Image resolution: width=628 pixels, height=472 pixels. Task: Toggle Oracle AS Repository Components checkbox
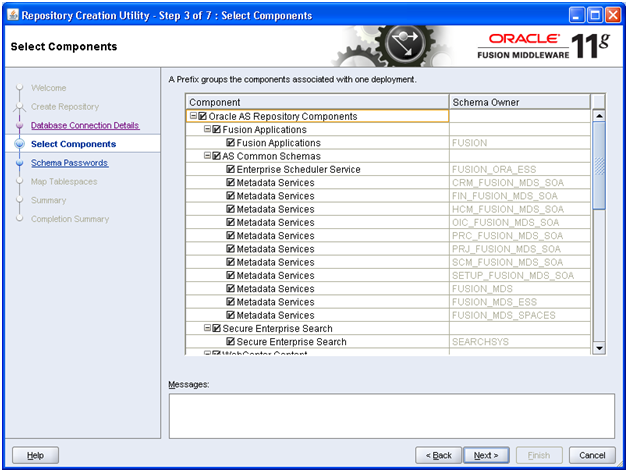click(x=203, y=116)
